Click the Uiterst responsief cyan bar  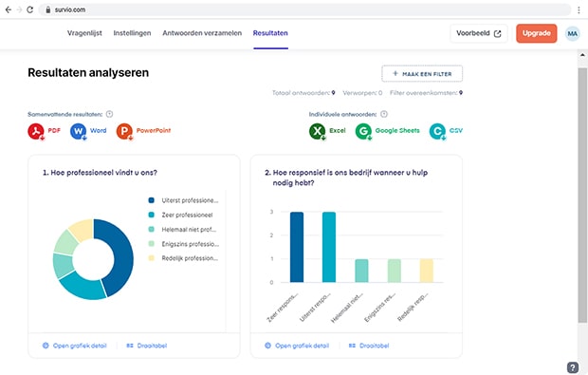[329, 247]
